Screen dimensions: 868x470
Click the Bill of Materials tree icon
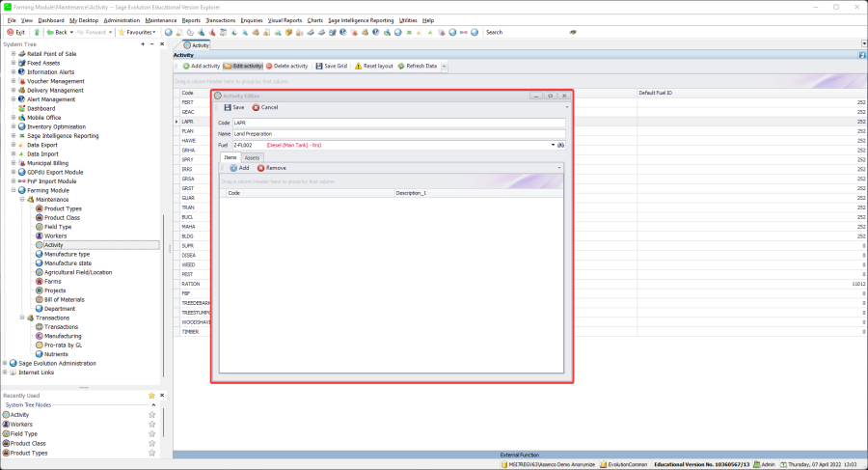click(39, 299)
